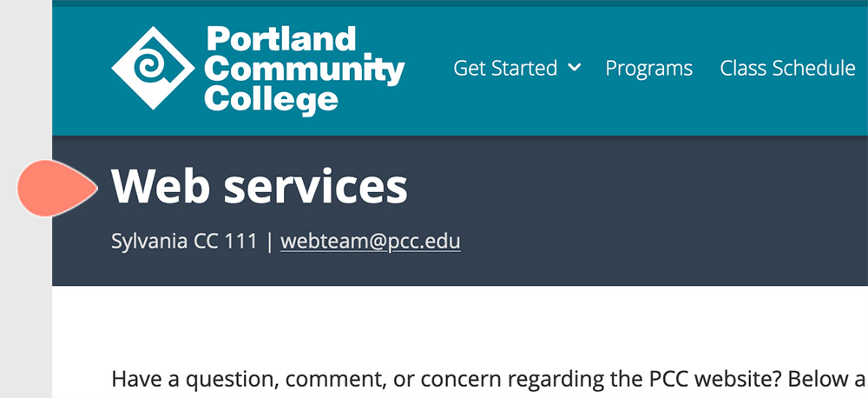Click the word "College" in the logo
868x398 pixels.
(x=271, y=100)
